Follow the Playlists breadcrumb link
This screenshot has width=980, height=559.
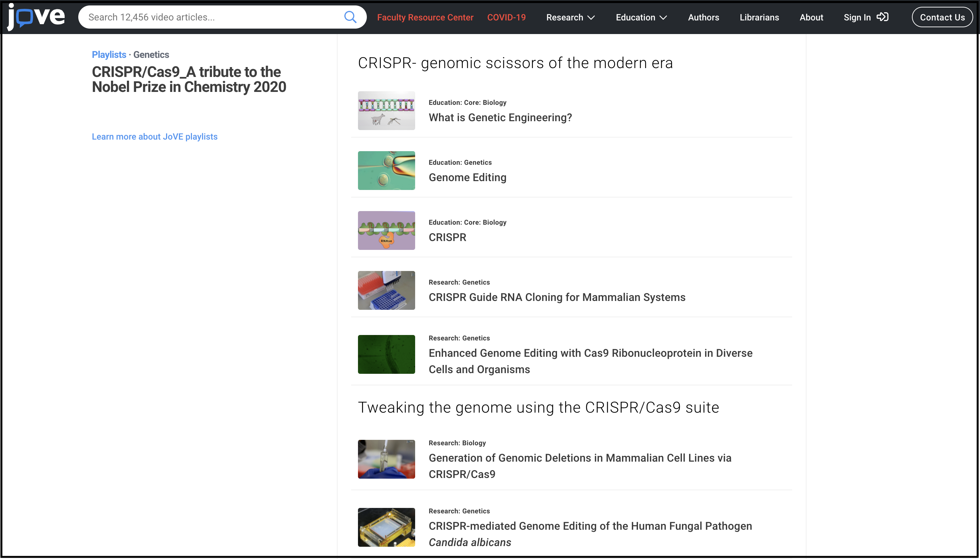click(x=109, y=54)
